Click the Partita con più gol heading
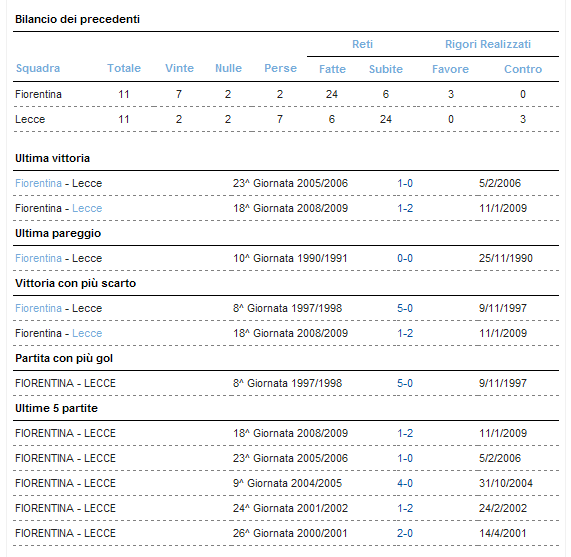 click(x=64, y=358)
